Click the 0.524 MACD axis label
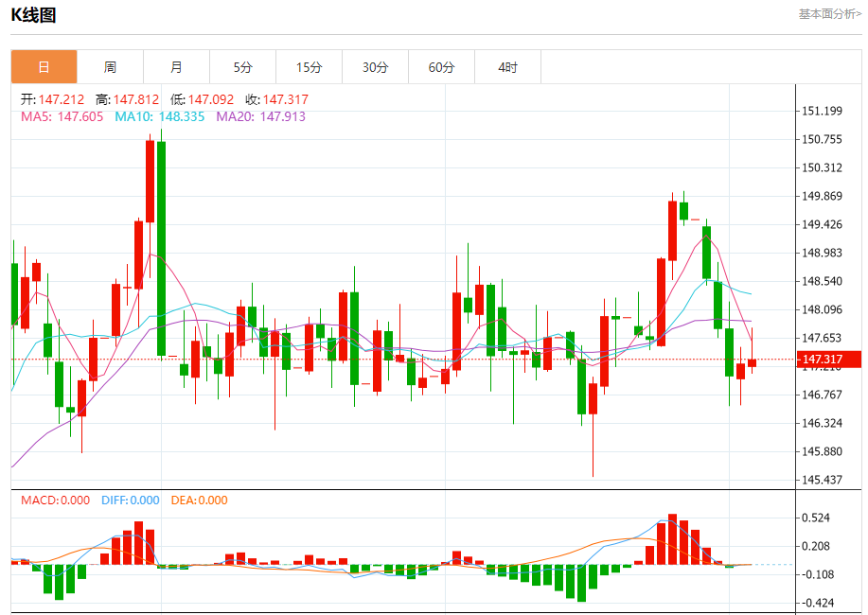Screen dimensions: 868x615 point(816,518)
